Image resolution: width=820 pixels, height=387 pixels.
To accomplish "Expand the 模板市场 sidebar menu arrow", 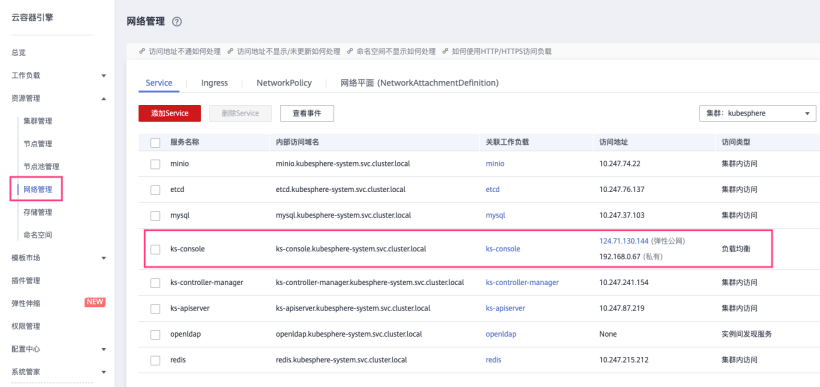I will (104, 258).
